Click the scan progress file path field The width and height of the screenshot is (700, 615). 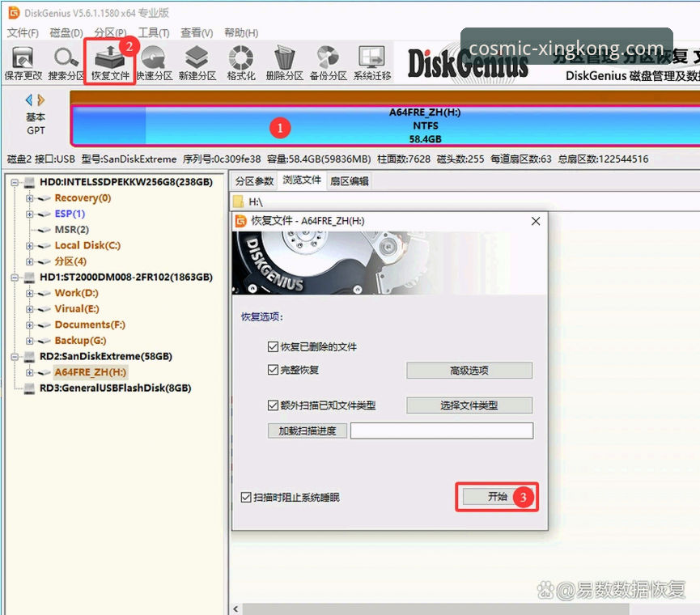pos(442,430)
